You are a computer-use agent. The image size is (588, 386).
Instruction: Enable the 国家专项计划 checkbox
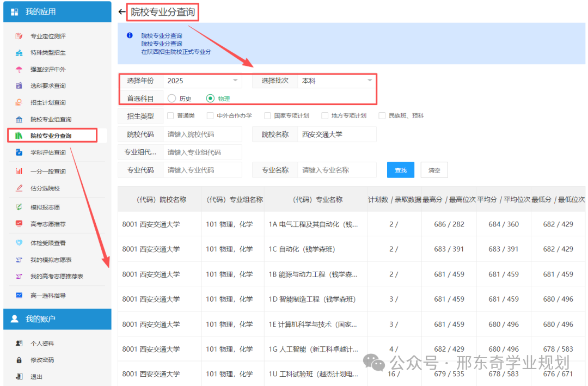267,115
